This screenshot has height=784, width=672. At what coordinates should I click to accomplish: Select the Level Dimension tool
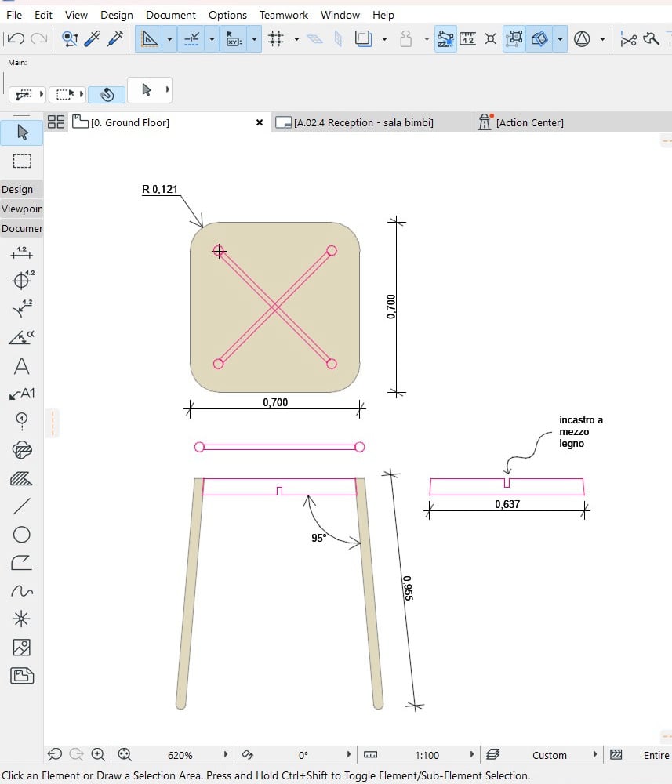pos(22,280)
